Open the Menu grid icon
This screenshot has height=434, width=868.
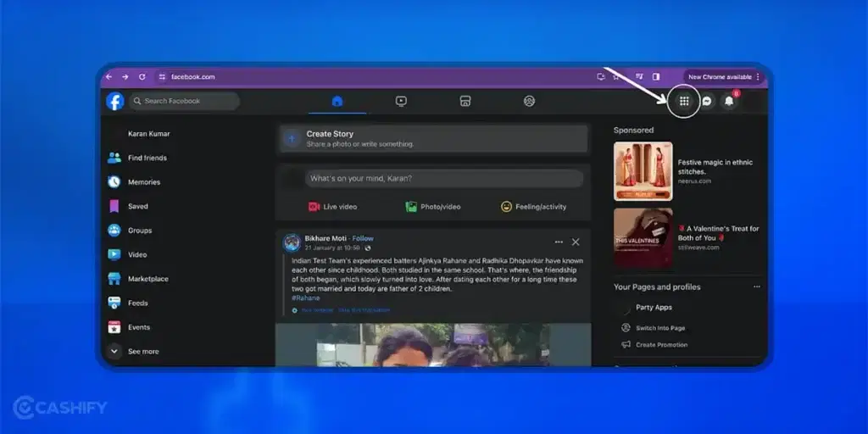tap(684, 101)
